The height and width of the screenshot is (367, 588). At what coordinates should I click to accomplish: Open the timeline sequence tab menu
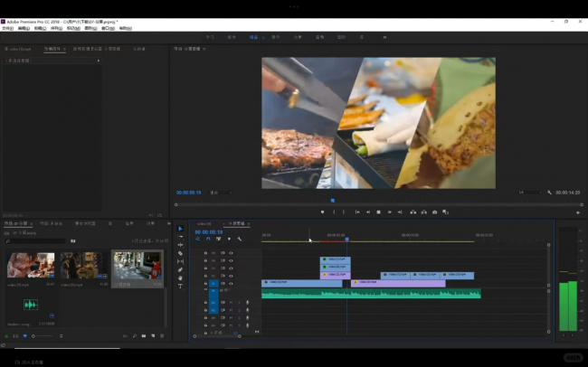248,224
